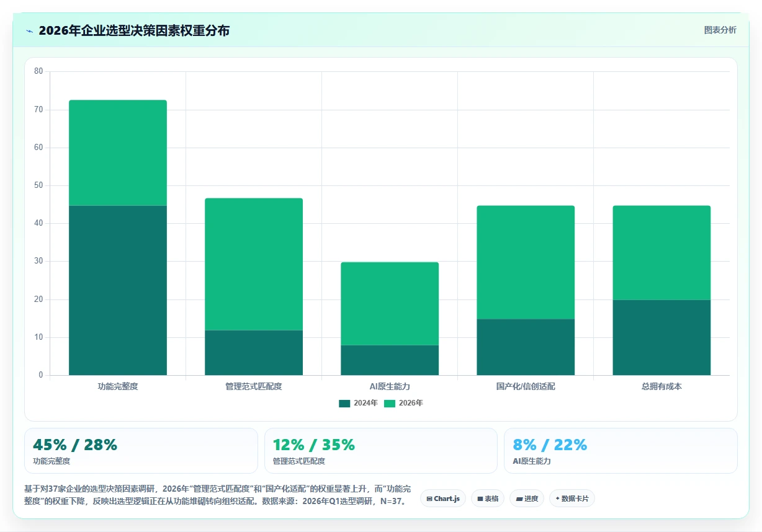Click the 总拥有成本 x-axis label

coord(661,386)
